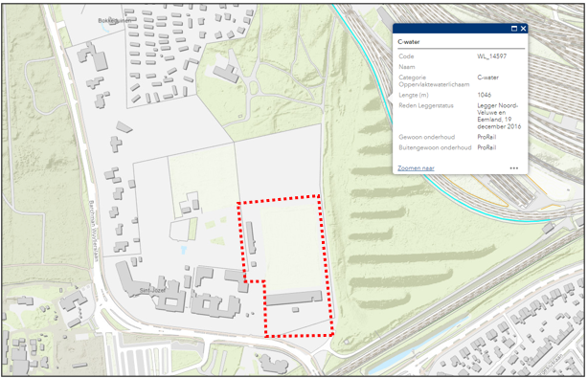This screenshot has width=588, height=378.
Task: Click the ProRail value for Gewoon onderhoud
Action: (486, 137)
